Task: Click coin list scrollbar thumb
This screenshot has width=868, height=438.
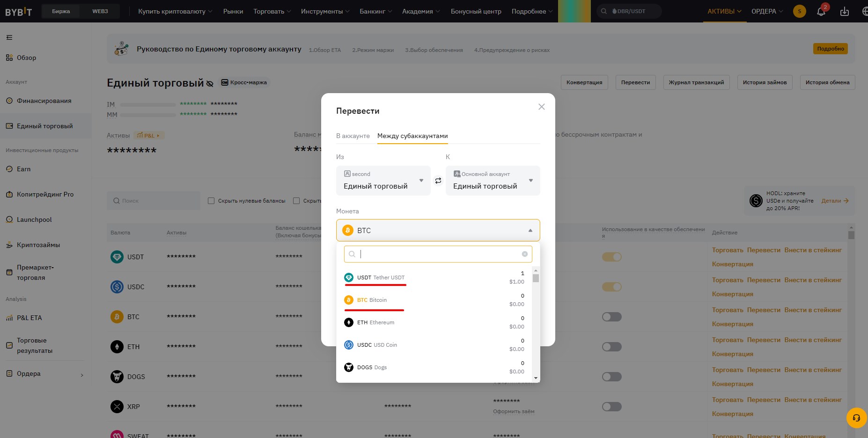Action: click(536, 278)
